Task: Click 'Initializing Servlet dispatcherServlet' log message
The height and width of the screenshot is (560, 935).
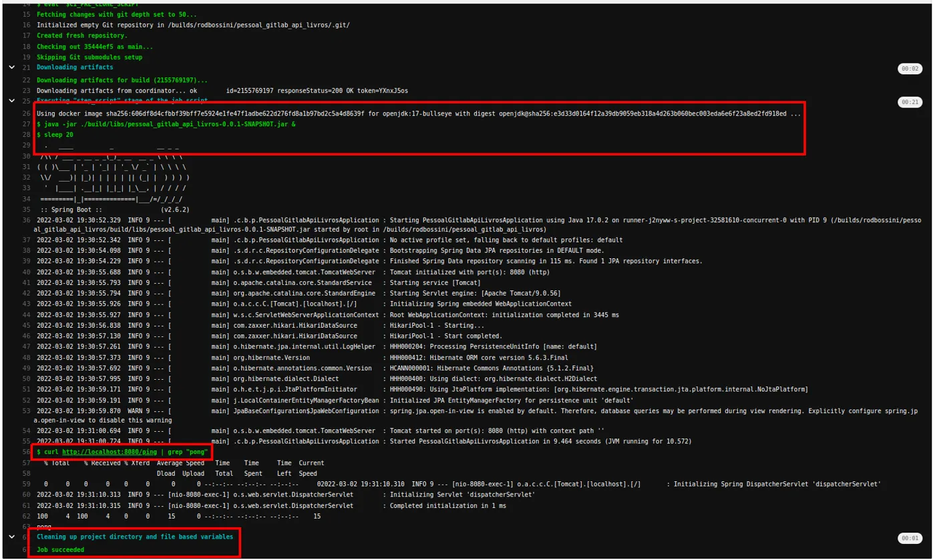Action: click(x=463, y=495)
